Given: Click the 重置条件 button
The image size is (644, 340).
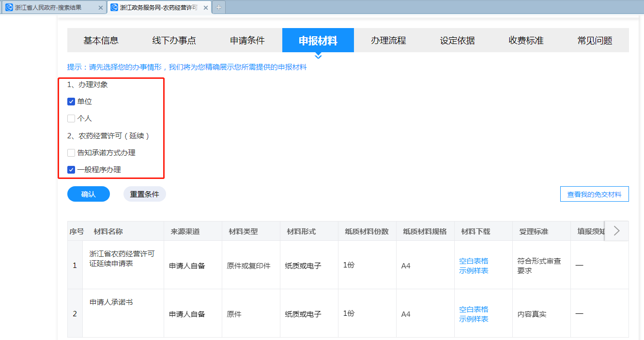Looking at the screenshot, I should click(x=145, y=194).
